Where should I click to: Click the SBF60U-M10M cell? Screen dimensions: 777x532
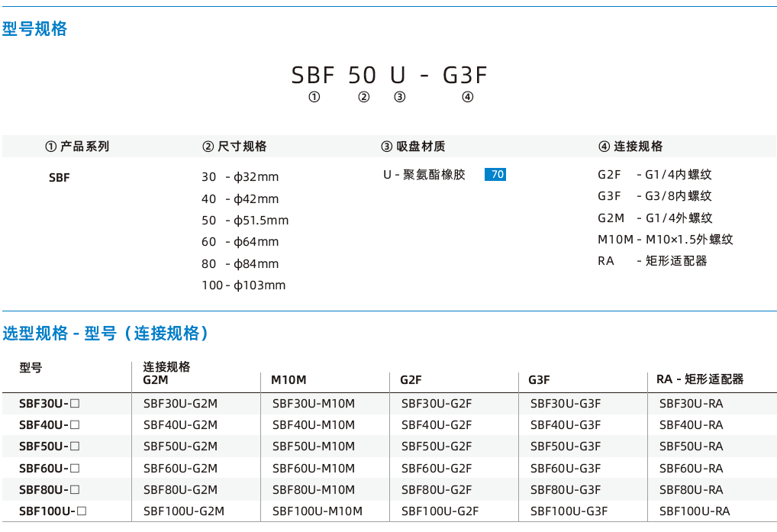pyautogui.click(x=314, y=468)
